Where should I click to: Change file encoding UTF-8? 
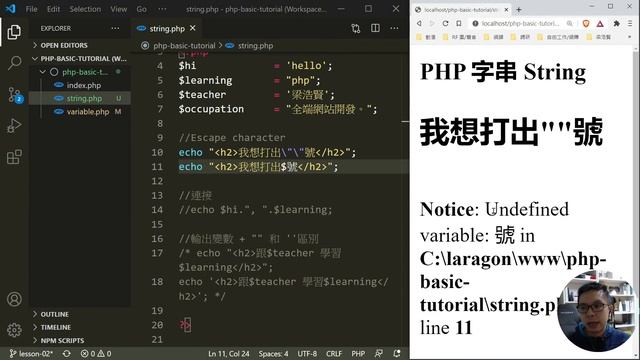click(307, 354)
